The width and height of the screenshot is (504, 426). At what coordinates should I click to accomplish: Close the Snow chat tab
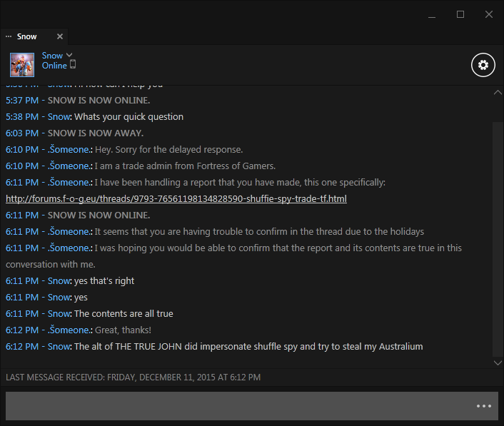[x=60, y=36]
